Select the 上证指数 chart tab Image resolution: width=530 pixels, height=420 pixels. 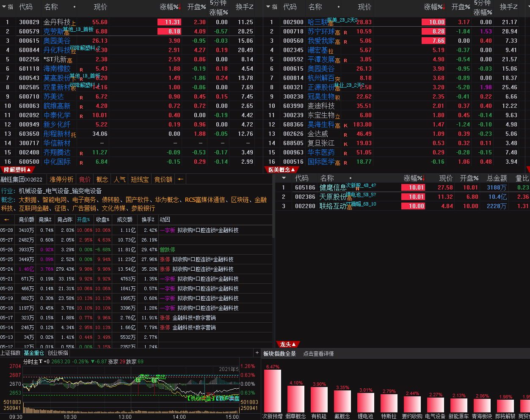point(10,353)
